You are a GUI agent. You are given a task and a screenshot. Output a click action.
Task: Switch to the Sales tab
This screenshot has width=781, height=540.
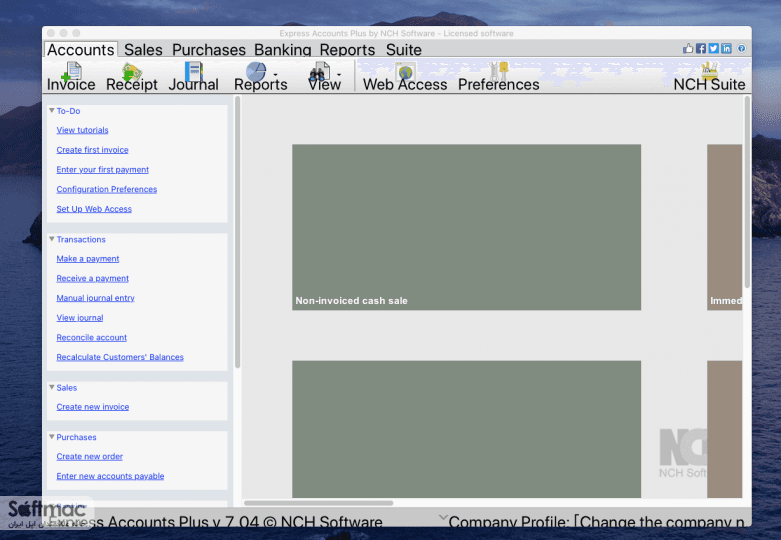[x=143, y=50]
